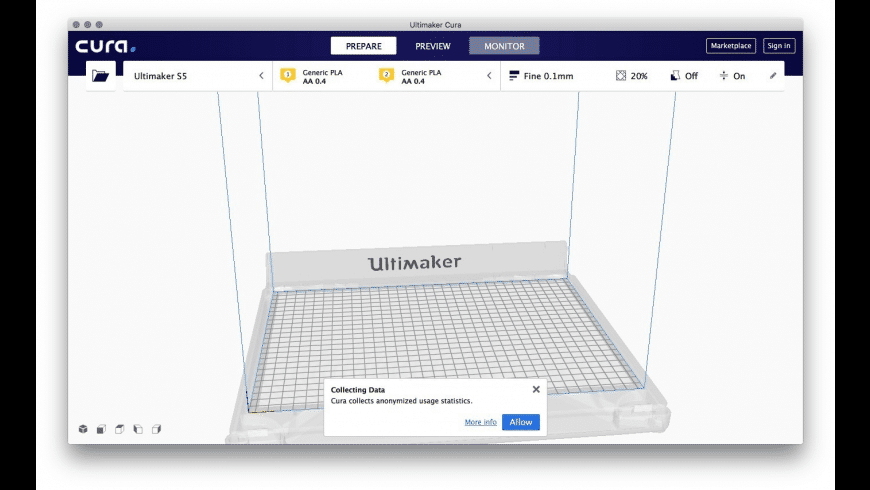Click extruder 2 material badge icon
Image resolution: width=870 pixels, height=490 pixels.
(x=386, y=75)
